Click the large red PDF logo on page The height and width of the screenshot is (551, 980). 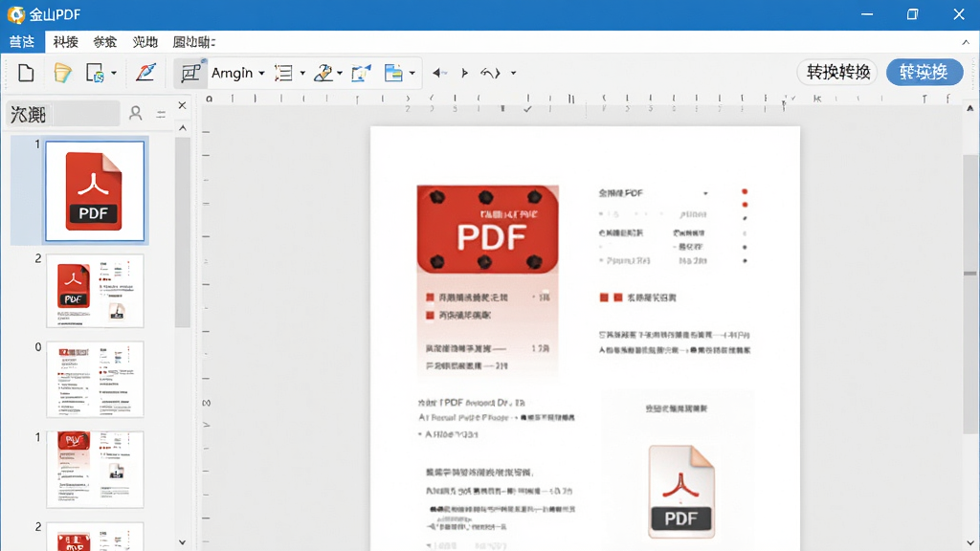[487, 230]
